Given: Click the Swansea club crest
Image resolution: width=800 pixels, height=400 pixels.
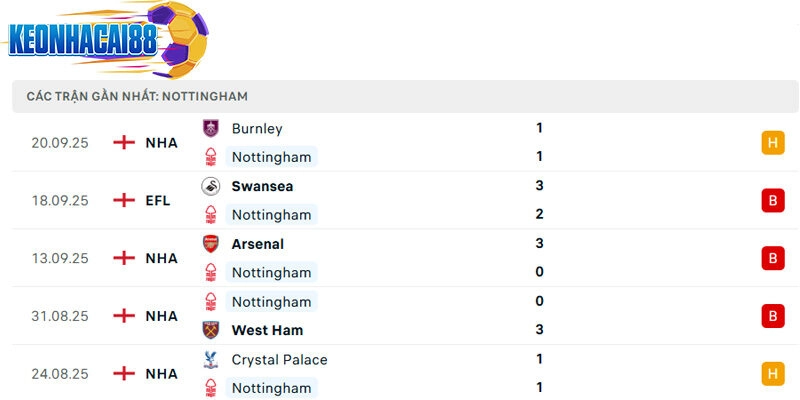Looking at the screenshot, I should (210, 186).
